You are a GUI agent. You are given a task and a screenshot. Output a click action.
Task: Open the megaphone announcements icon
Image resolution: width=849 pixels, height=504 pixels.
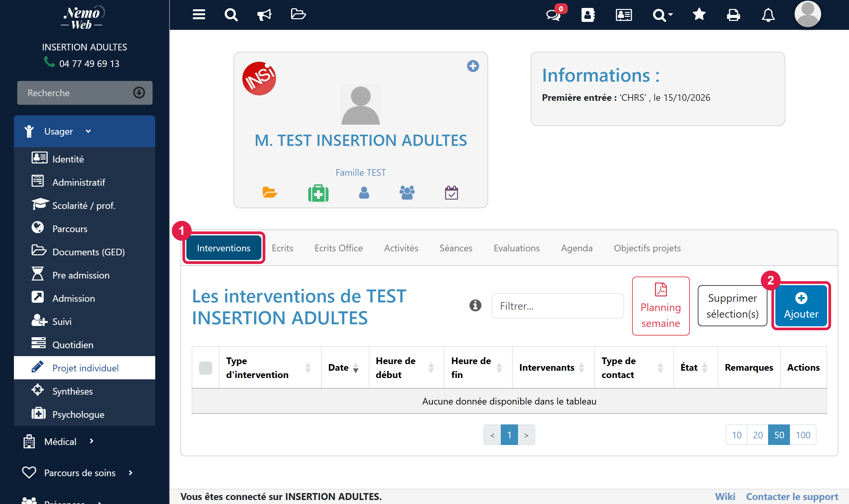[x=264, y=15]
